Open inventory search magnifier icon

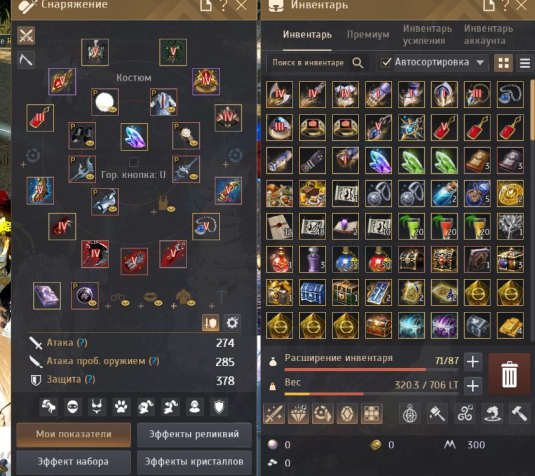tap(358, 62)
